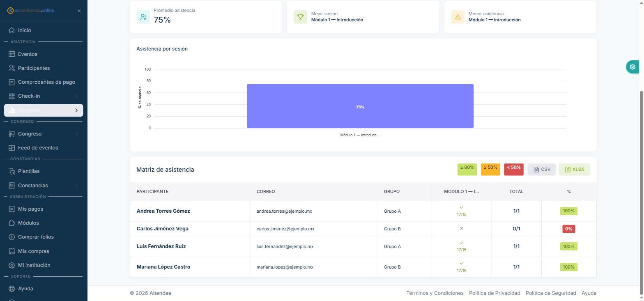This screenshot has width=644, height=301.
Task: Click the econstancia.online logo
Action: tap(31, 11)
